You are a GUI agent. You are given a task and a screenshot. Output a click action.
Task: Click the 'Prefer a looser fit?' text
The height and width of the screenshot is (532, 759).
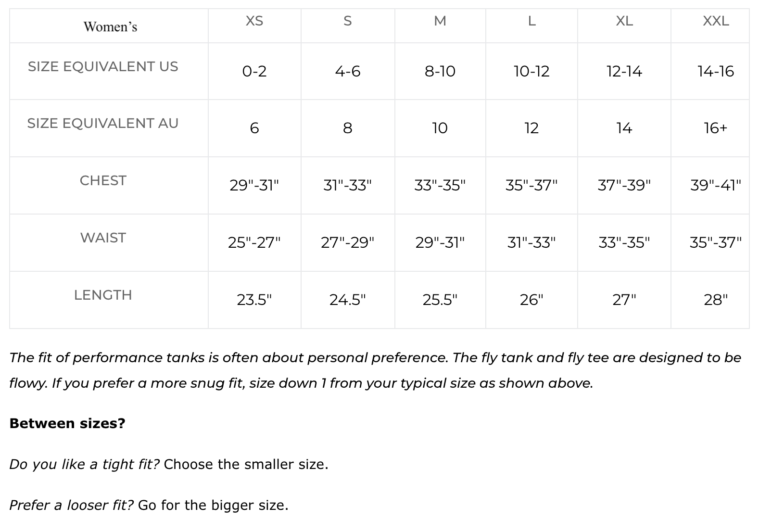[x=71, y=505]
